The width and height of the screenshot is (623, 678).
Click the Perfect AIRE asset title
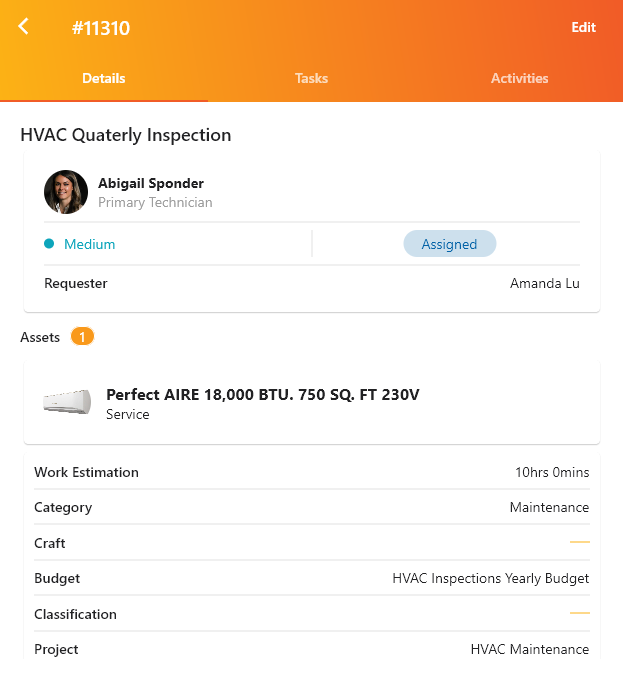262,394
